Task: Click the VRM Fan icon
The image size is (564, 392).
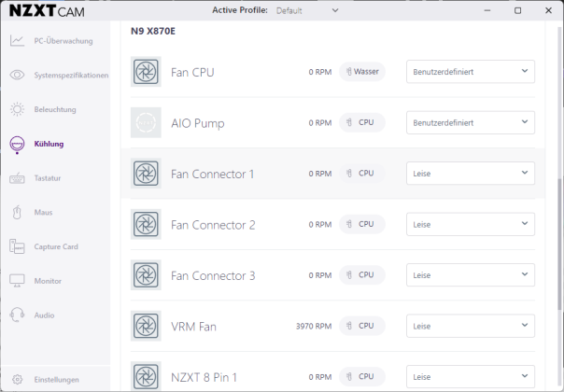Action: 146,327
